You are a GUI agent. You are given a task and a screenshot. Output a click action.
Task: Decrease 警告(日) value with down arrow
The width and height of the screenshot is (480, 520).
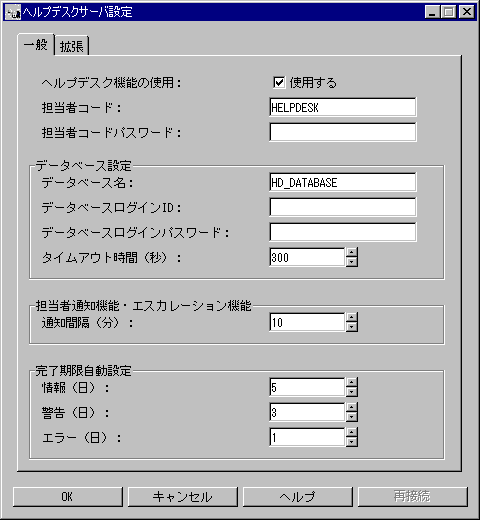[x=352, y=417]
